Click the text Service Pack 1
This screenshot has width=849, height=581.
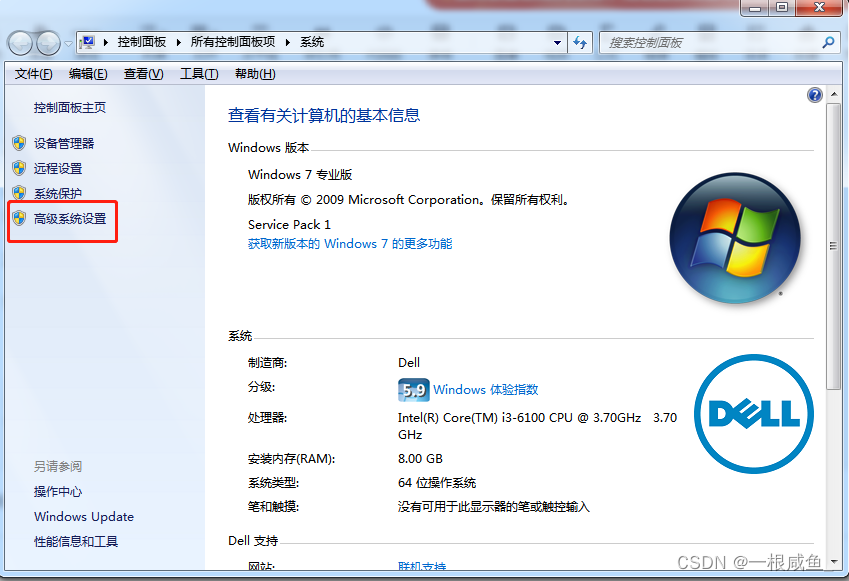tap(289, 225)
